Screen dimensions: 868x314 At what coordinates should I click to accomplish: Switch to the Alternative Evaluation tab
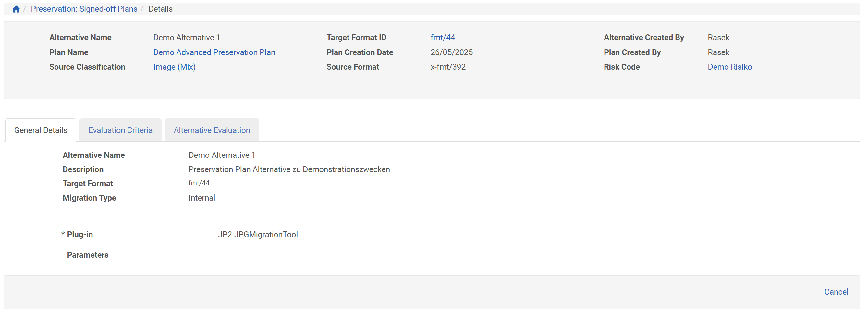(x=212, y=130)
